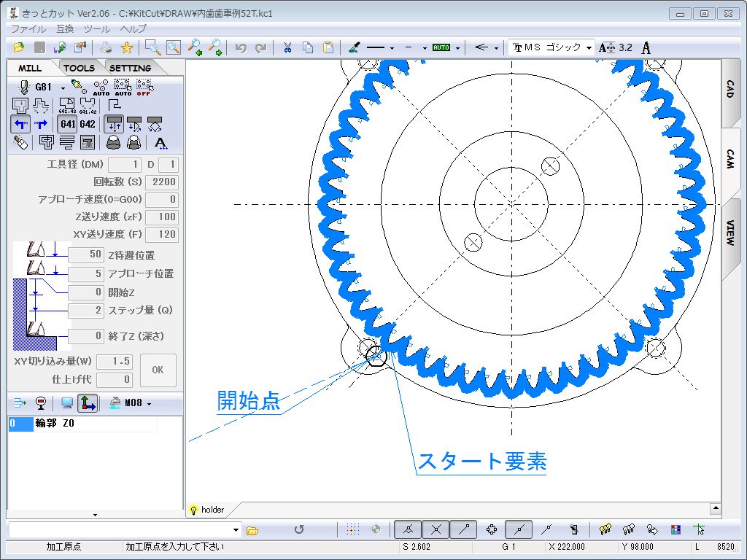Click the scissors cut icon
This screenshot has height=560, width=747.
(x=287, y=47)
